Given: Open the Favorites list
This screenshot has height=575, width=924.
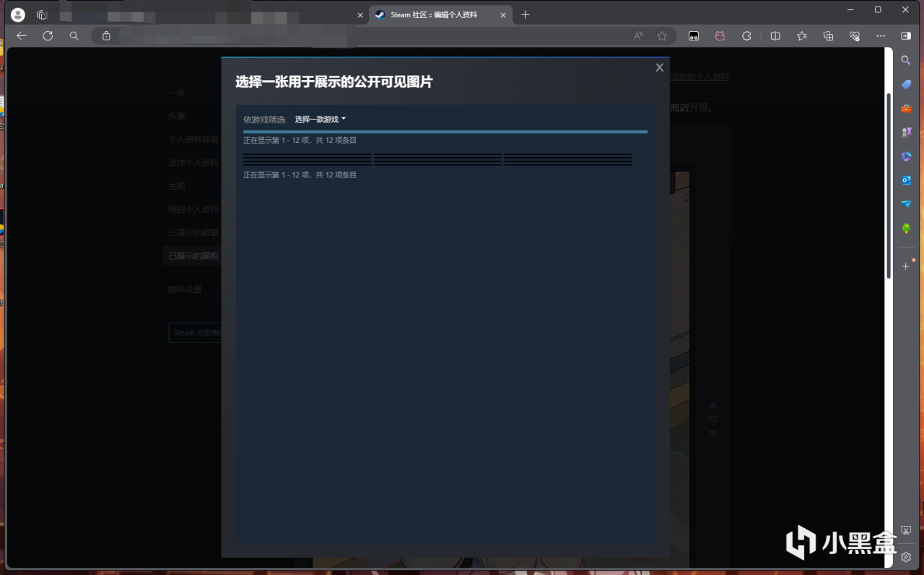Looking at the screenshot, I should [802, 35].
